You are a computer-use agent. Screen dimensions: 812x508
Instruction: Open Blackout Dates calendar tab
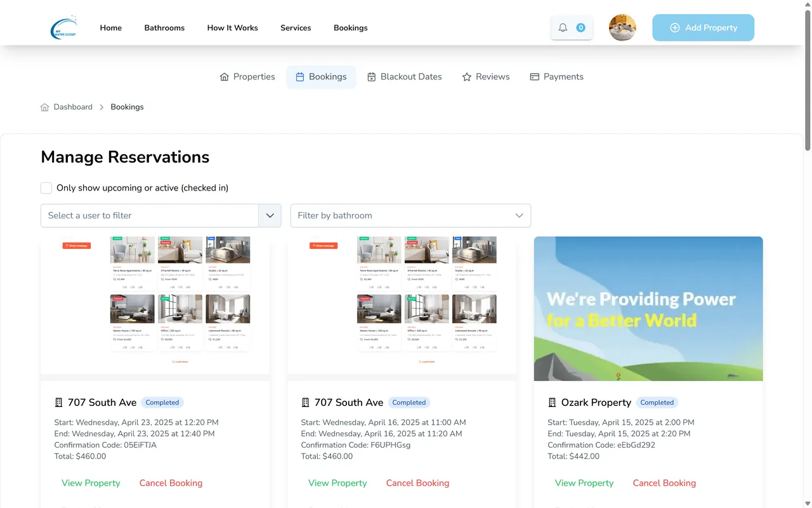[x=404, y=77]
